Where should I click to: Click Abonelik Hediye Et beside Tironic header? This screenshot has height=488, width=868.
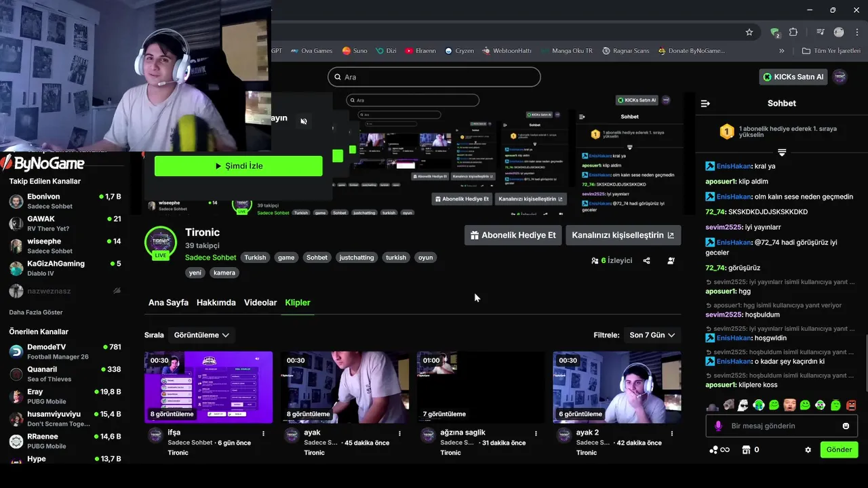point(513,235)
